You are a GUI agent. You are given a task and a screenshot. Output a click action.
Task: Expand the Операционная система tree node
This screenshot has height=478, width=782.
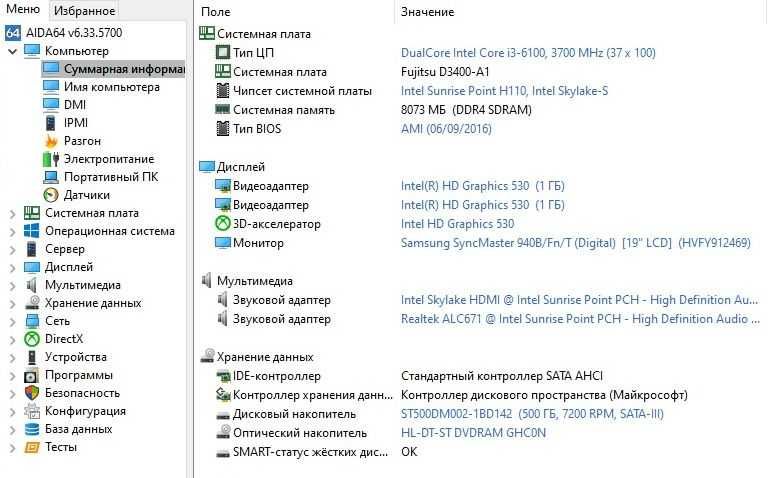(12, 232)
